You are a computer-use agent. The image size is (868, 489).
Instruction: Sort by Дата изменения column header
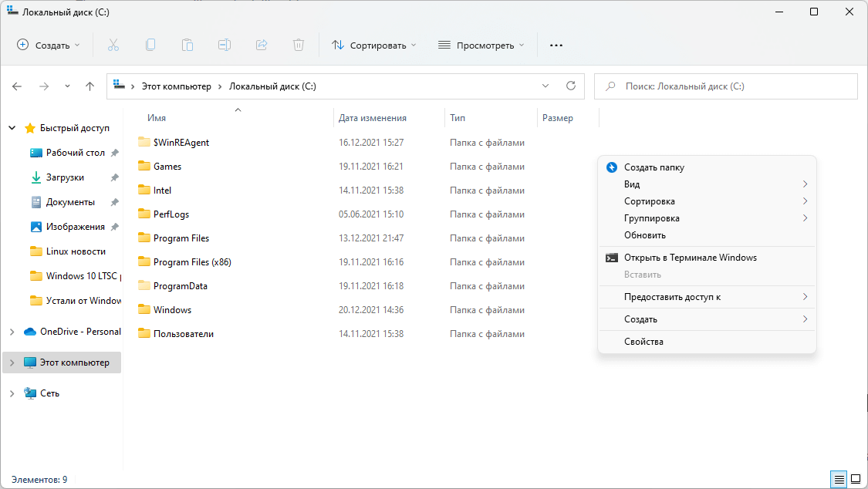[373, 118]
